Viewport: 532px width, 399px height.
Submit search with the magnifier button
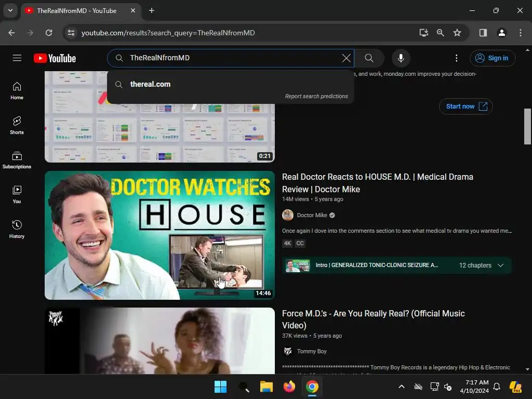pos(369,58)
